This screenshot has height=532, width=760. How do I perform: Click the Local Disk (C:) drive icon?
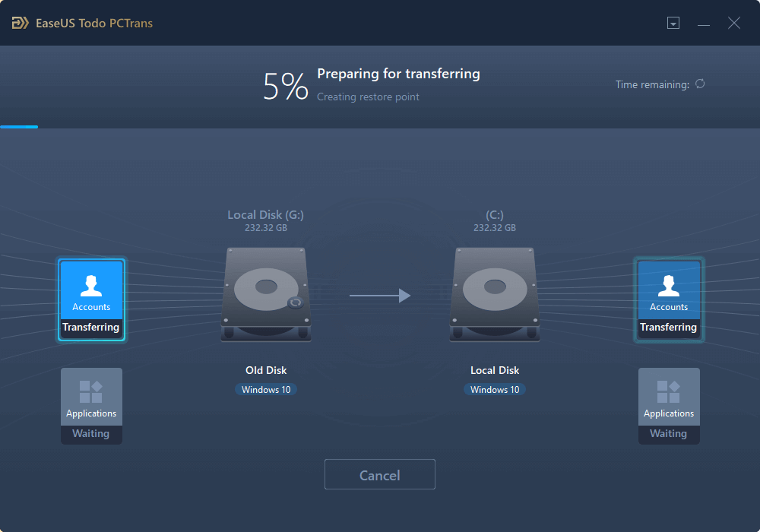pyautogui.click(x=495, y=295)
